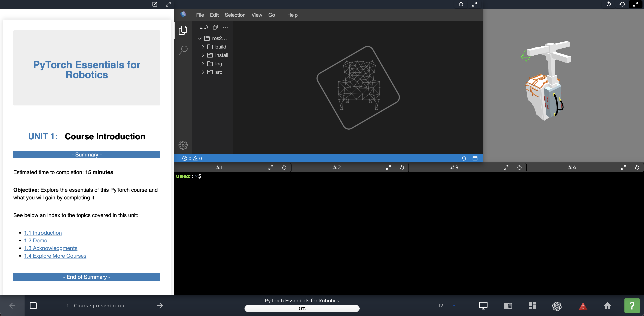This screenshot has width=644, height=316.
Task: Switch to terminal tab #3
Action: (x=454, y=168)
